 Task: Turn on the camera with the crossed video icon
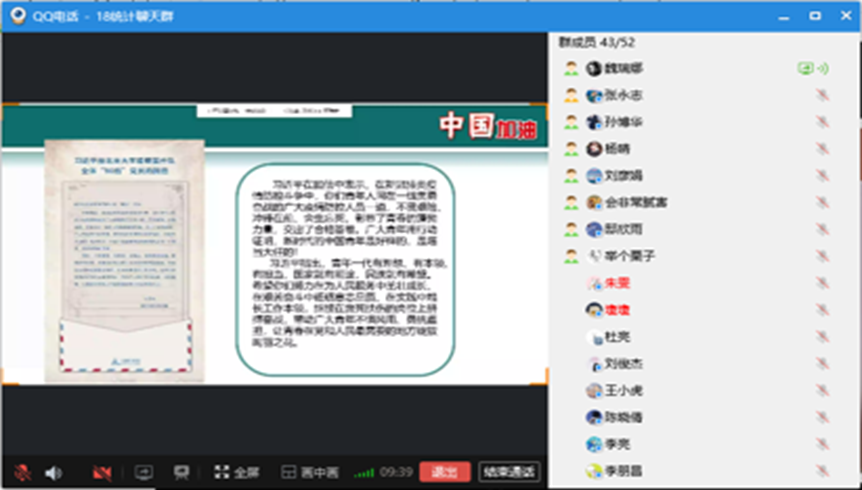pyautogui.click(x=101, y=472)
